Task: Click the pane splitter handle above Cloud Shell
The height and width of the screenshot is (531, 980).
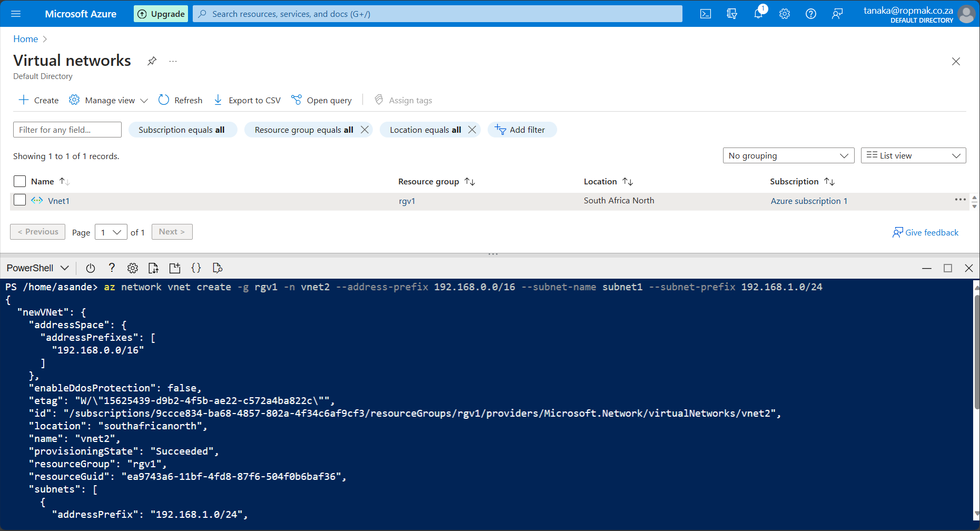Action: 493,254
